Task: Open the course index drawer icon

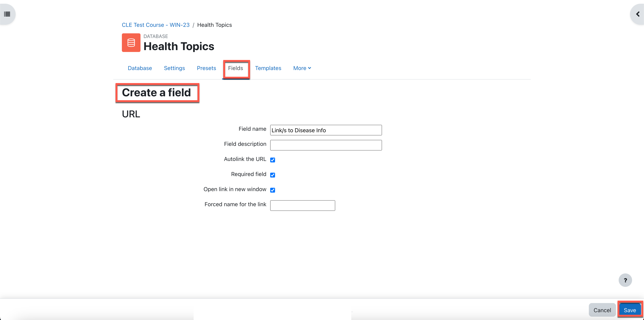Action: 7,14
